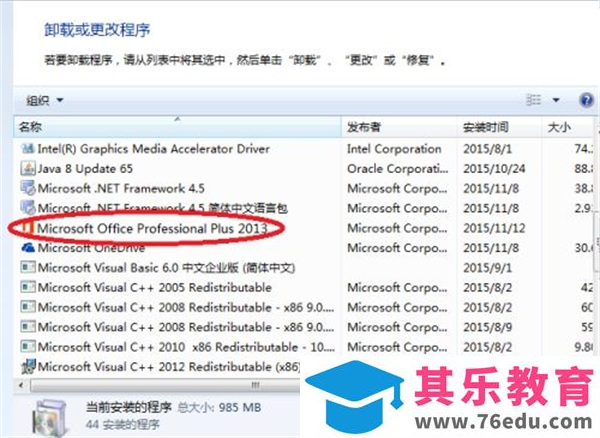Click the Visual Basic 6.0 中文企业版 icon

click(28, 267)
